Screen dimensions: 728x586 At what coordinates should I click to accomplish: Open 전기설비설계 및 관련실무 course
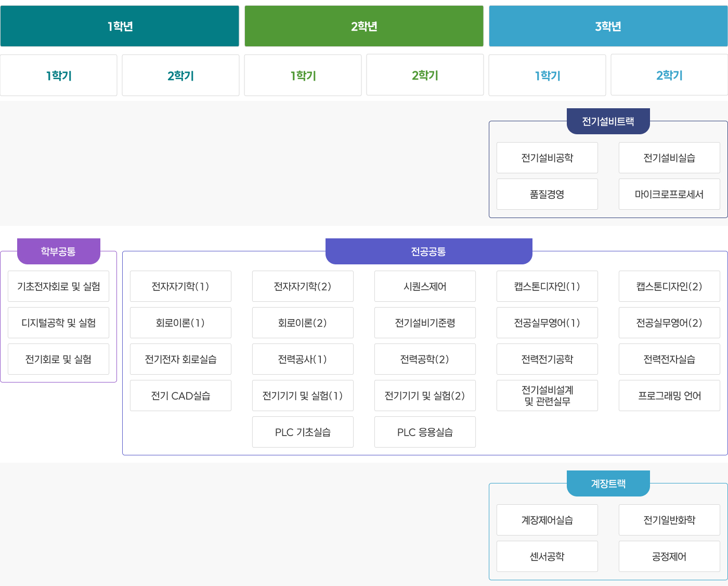coord(547,396)
